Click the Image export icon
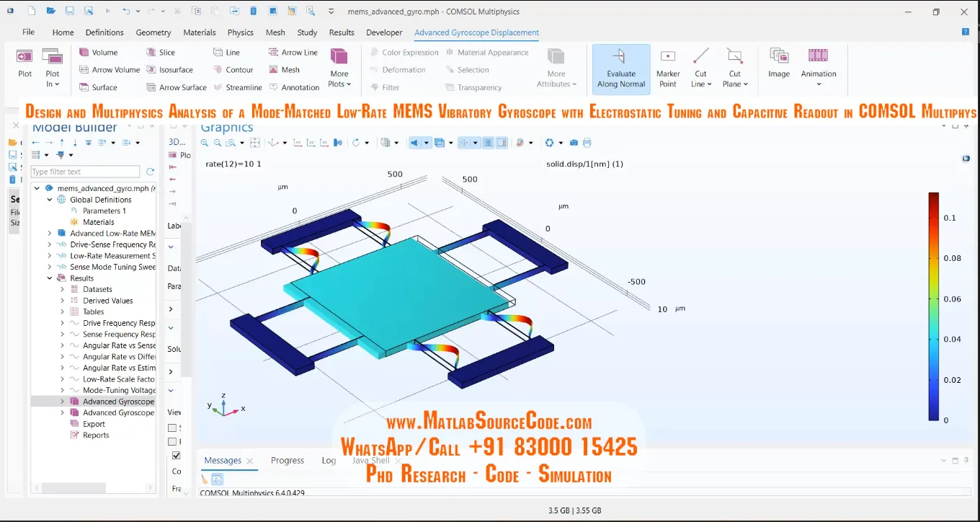 coord(779,63)
